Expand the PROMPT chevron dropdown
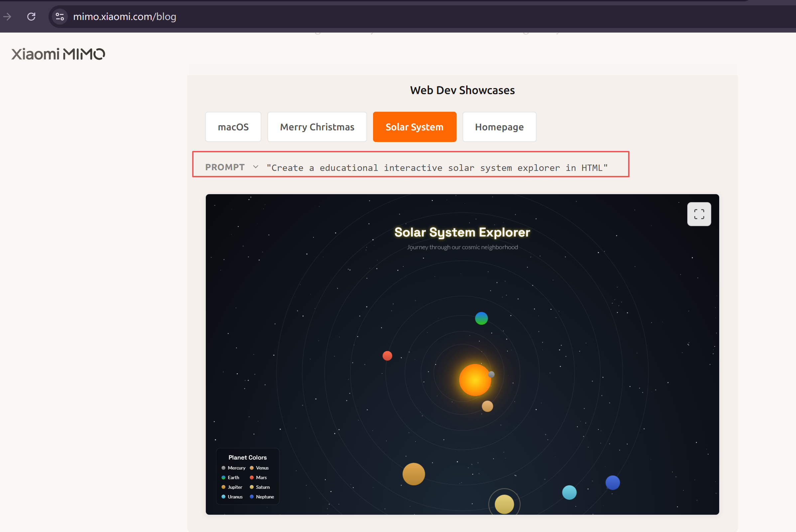Image resolution: width=796 pixels, height=532 pixels. [x=255, y=167]
